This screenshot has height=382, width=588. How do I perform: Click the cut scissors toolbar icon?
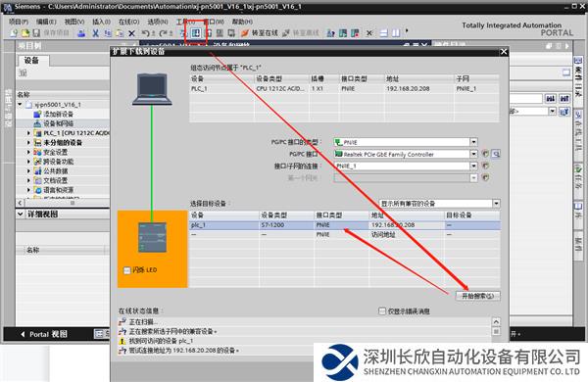coord(96,33)
